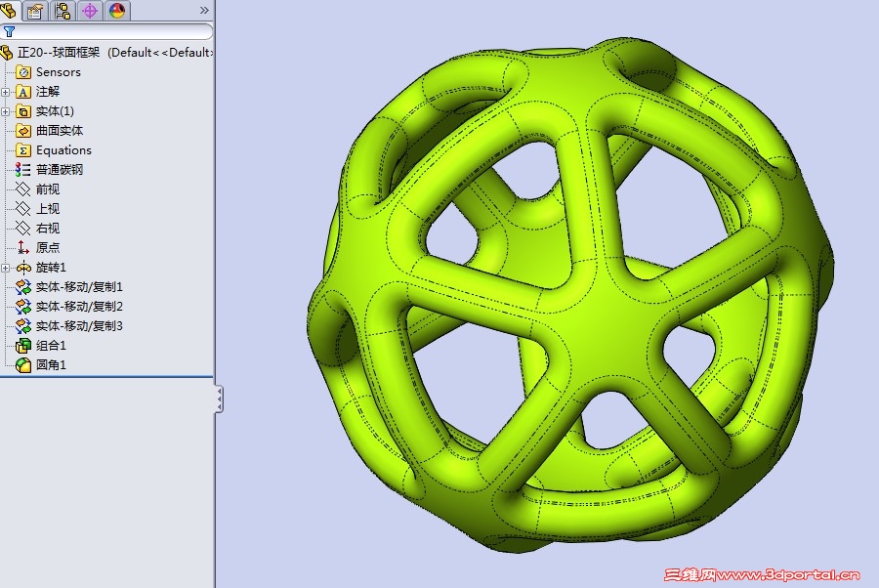Select the 普通碳钢 material label
The image size is (879, 588).
pos(60,169)
